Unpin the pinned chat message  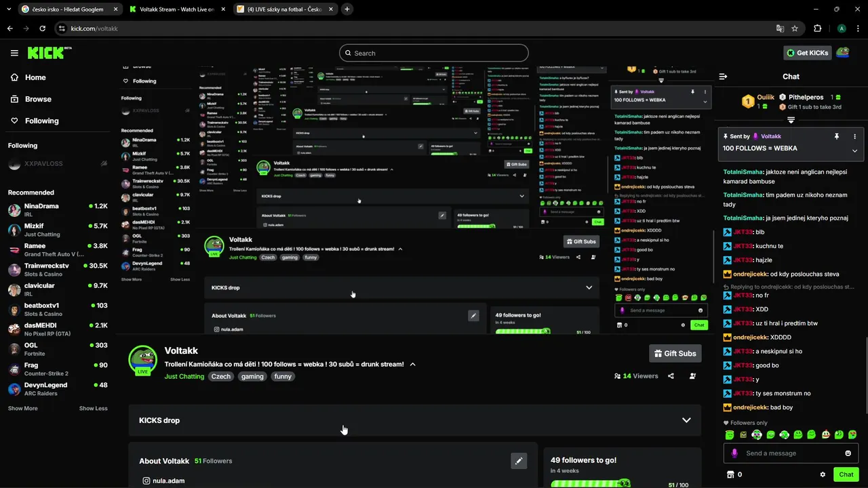(837, 136)
